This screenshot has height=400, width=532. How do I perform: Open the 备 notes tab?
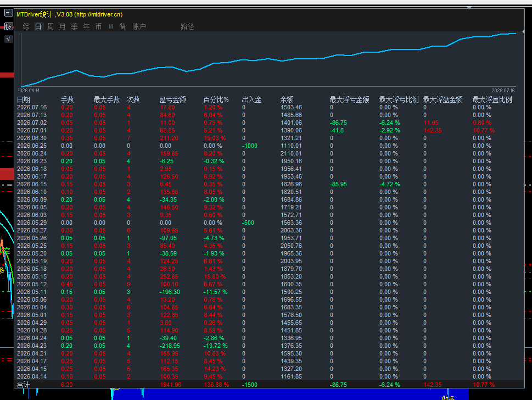click(123, 26)
